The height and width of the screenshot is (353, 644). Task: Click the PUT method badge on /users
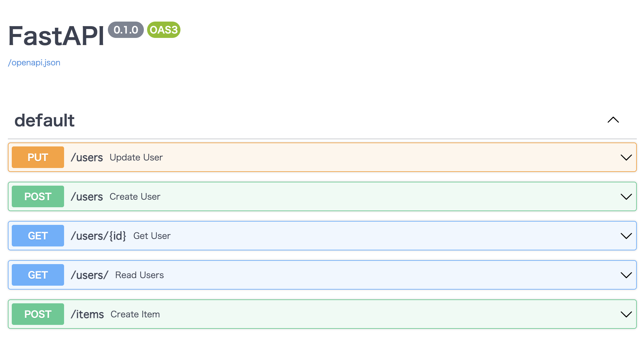[37, 157]
